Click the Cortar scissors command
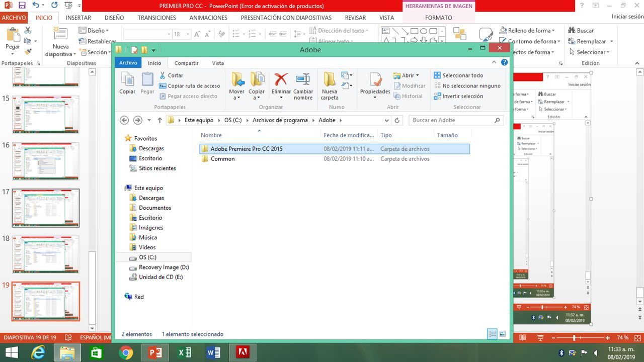 (x=171, y=75)
